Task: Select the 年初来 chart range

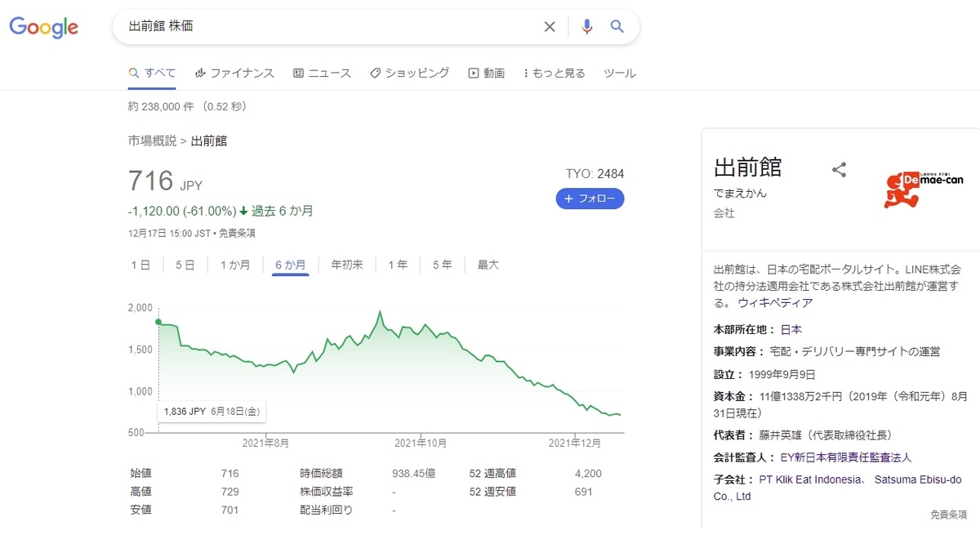Action: pos(347,265)
